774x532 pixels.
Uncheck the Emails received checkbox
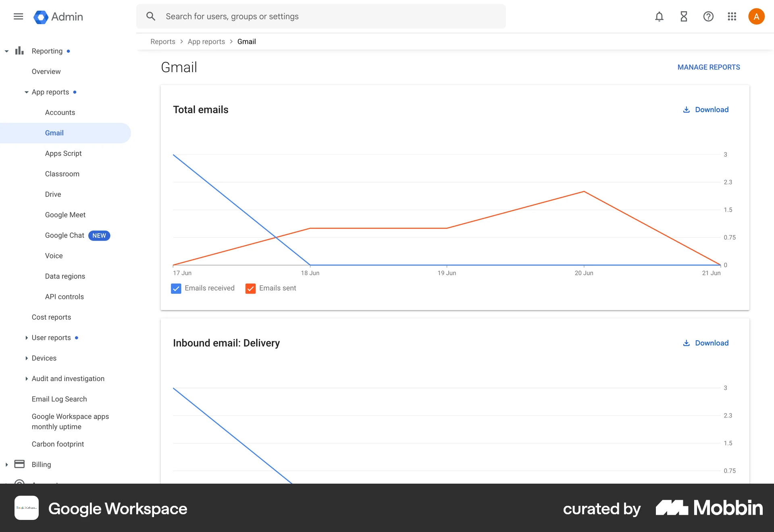176,288
